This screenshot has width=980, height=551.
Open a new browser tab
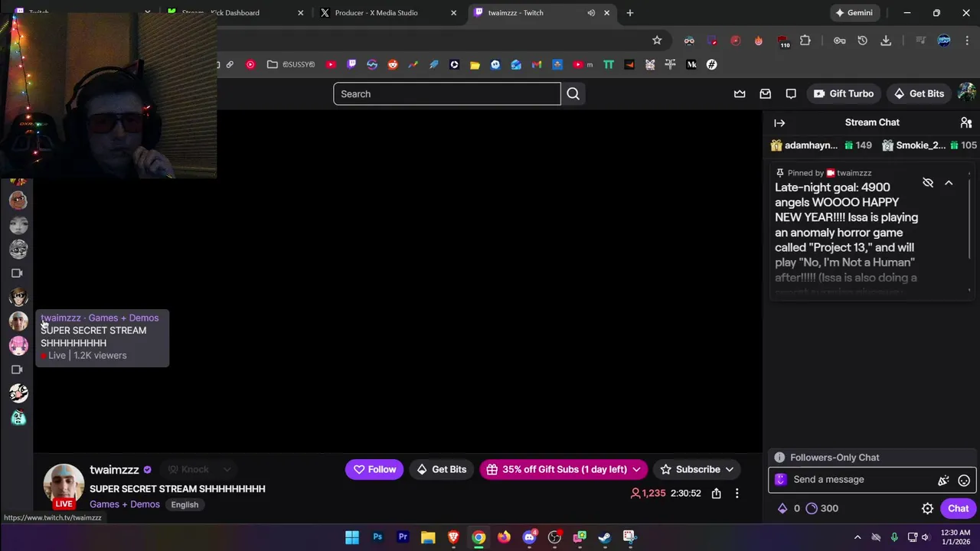(x=630, y=13)
